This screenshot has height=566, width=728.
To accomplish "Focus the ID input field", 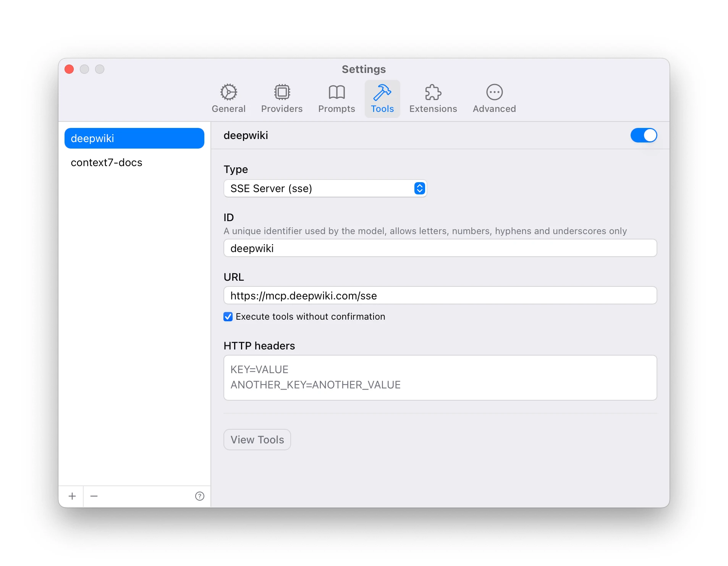I will coord(440,248).
